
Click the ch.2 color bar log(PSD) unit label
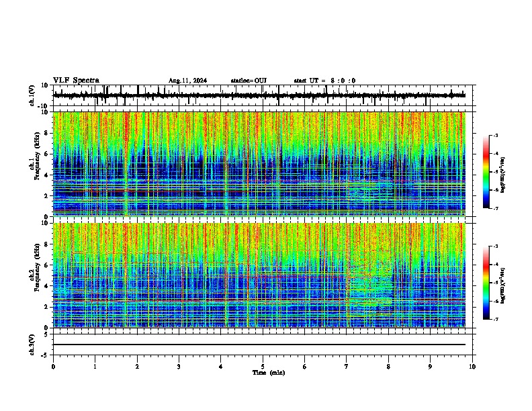[503, 285]
